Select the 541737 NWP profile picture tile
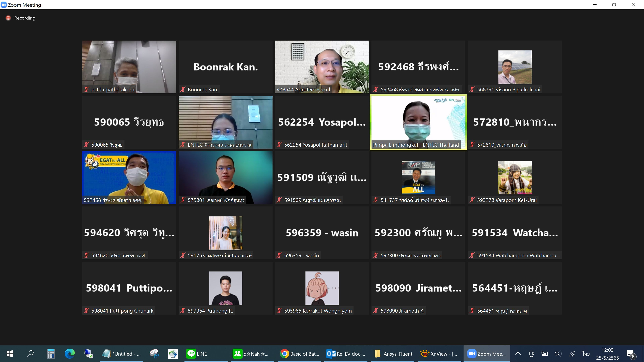This screenshot has height=362, width=644. point(418,178)
